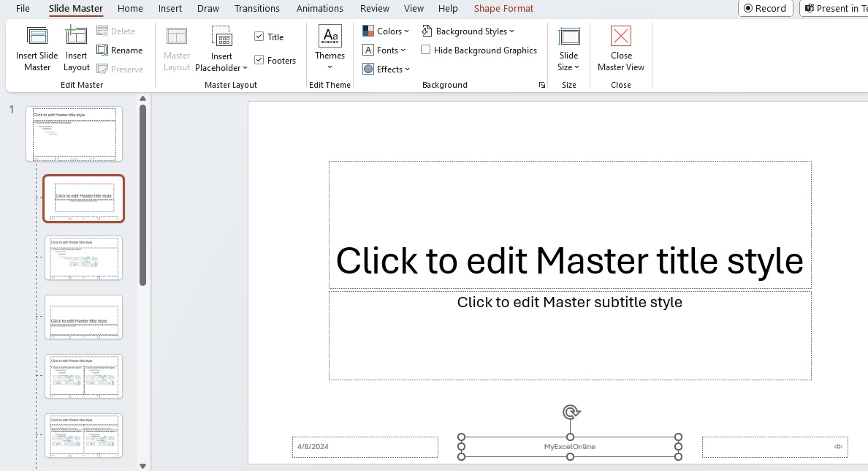Open the Background dialog launcher
This screenshot has width=868, height=471.
[x=542, y=85]
